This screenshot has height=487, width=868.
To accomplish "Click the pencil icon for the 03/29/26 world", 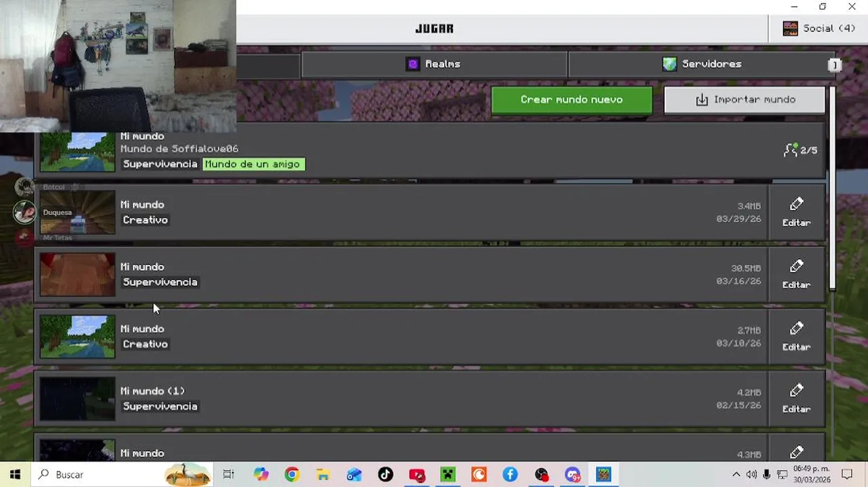I will tap(796, 204).
